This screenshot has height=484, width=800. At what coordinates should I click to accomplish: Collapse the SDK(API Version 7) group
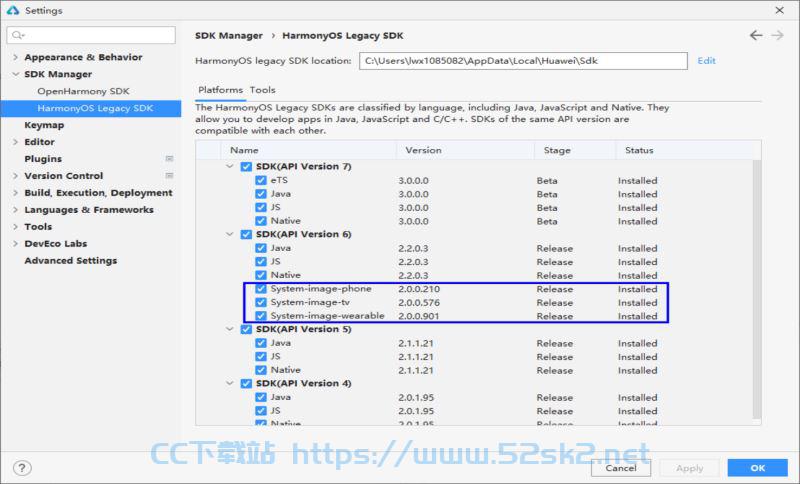click(230, 167)
